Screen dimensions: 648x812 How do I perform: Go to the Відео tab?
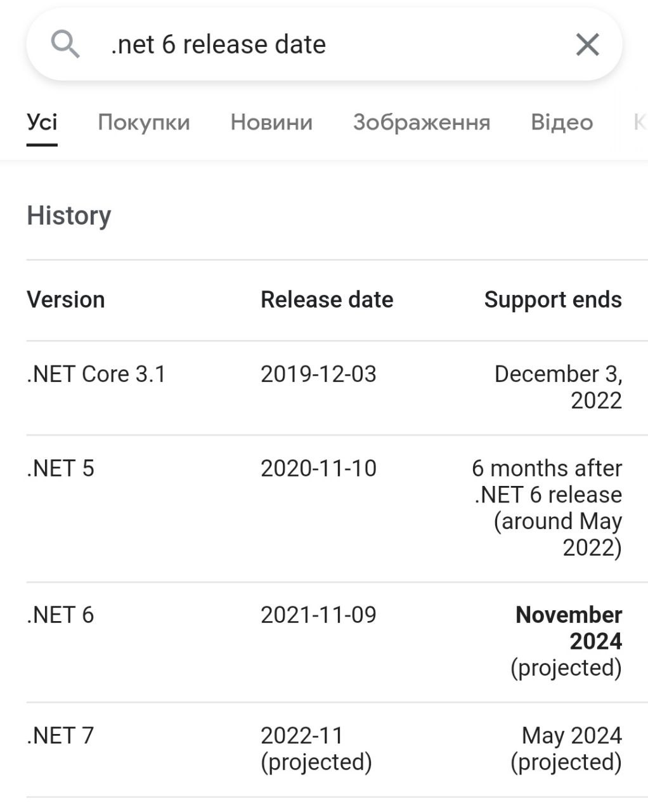[562, 122]
